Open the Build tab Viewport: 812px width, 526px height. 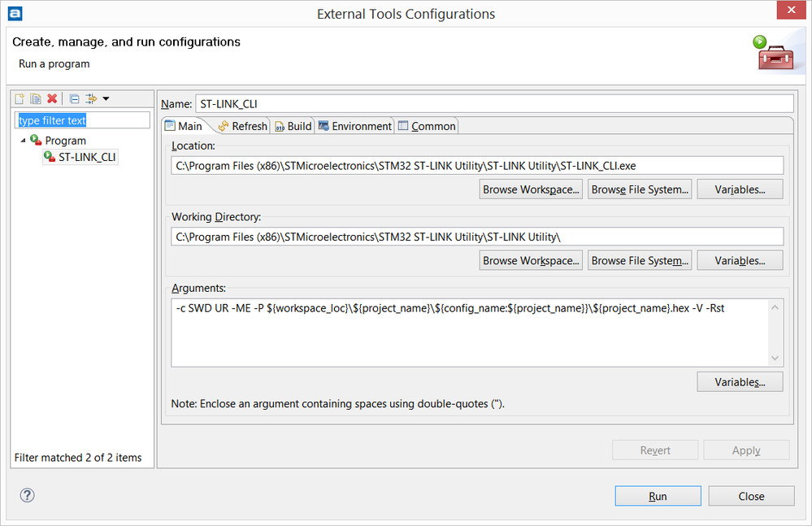[293, 126]
